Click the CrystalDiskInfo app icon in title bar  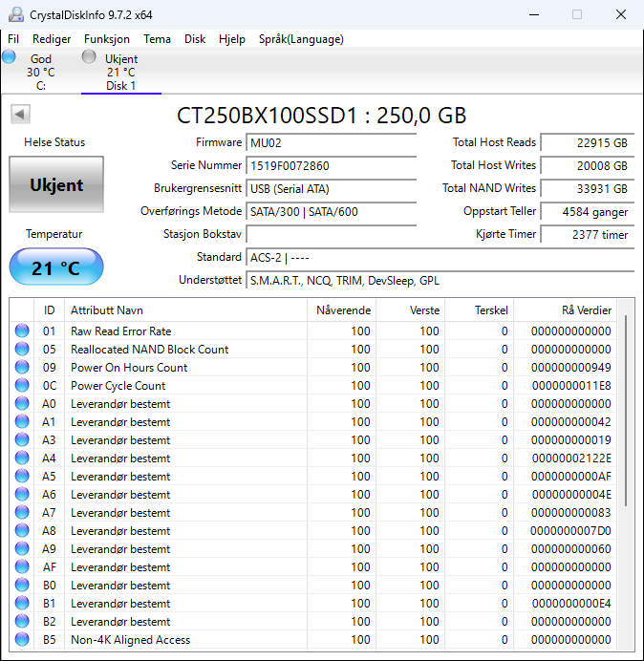click(x=16, y=14)
